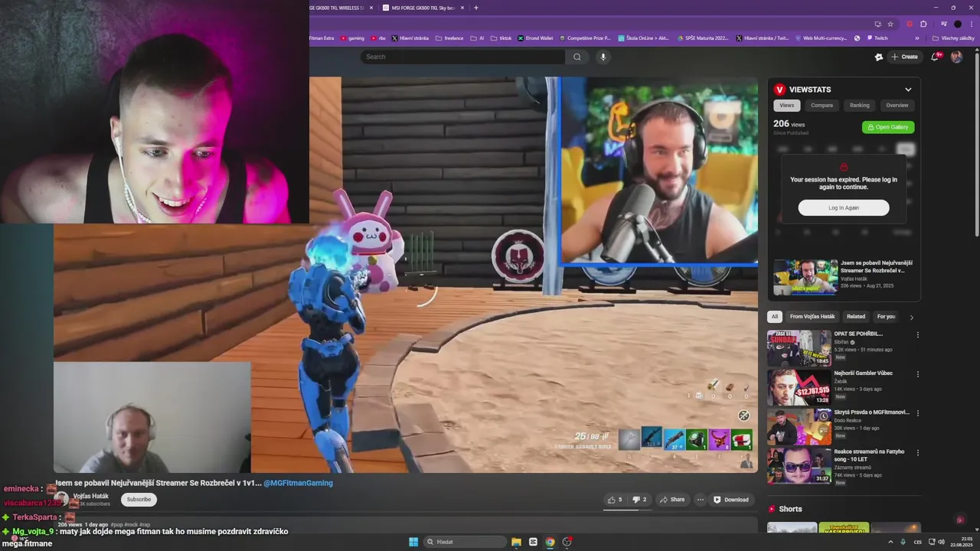This screenshot has height=551, width=980.
Task: Subscribe to Vojťas Haták channel
Action: tap(139, 499)
